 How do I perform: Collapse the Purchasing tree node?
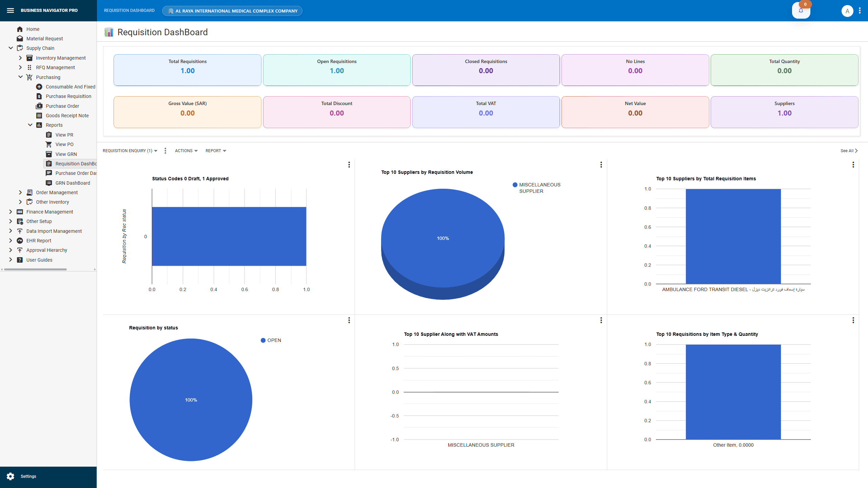pos(20,77)
